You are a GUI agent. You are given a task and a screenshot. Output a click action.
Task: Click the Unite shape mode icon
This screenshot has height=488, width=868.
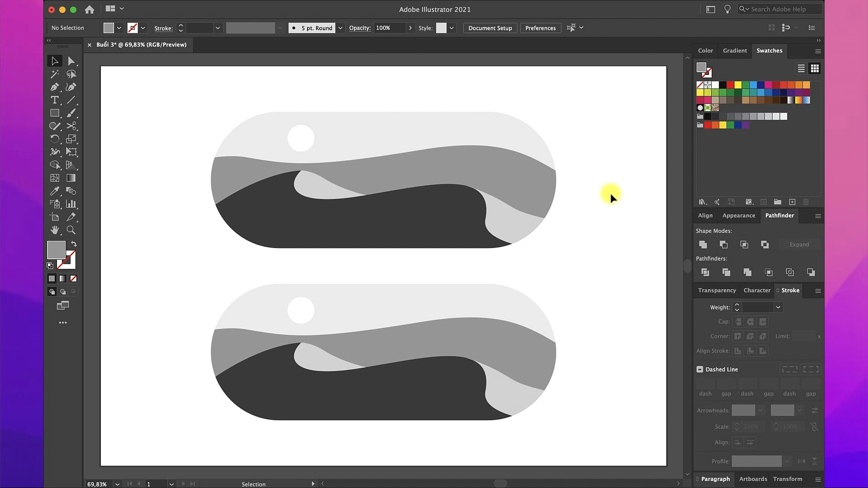click(703, 244)
